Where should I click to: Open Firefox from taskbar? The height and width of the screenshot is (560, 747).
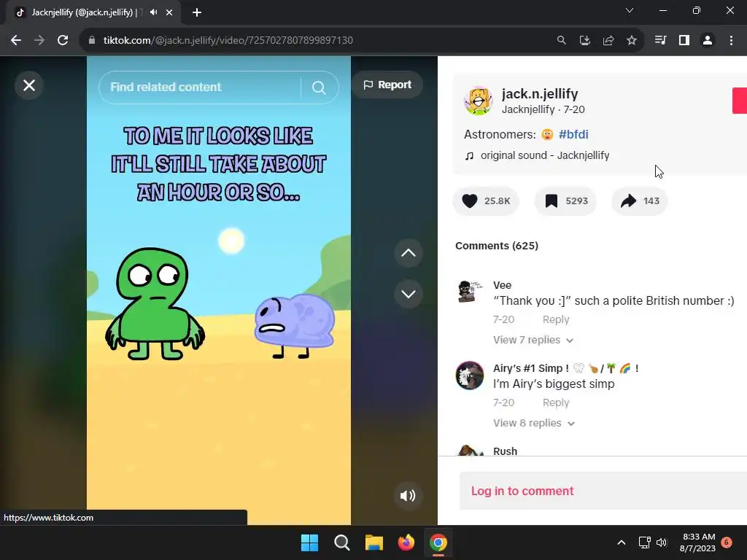tap(406, 542)
